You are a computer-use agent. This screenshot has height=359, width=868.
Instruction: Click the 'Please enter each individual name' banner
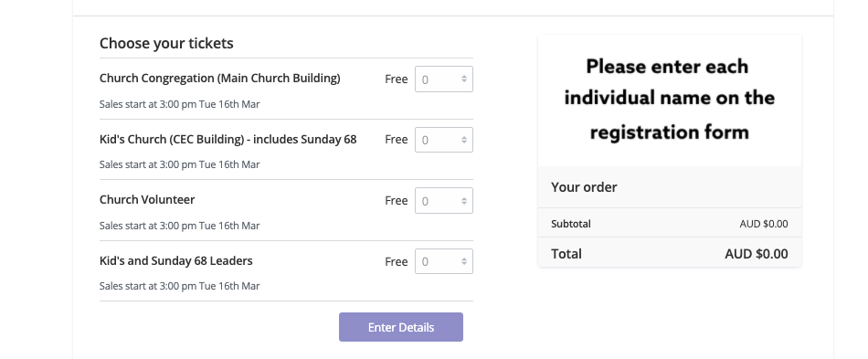(669, 100)
